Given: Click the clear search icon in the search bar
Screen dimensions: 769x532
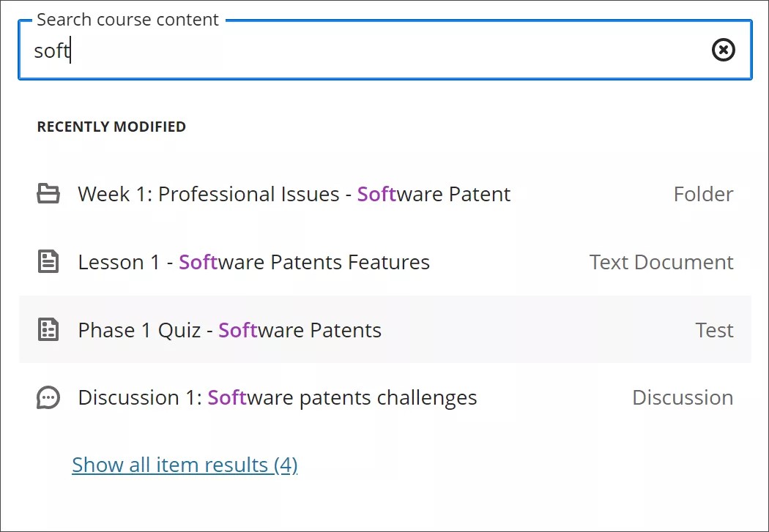Looking at the screenshot, I should coord(723,50).
